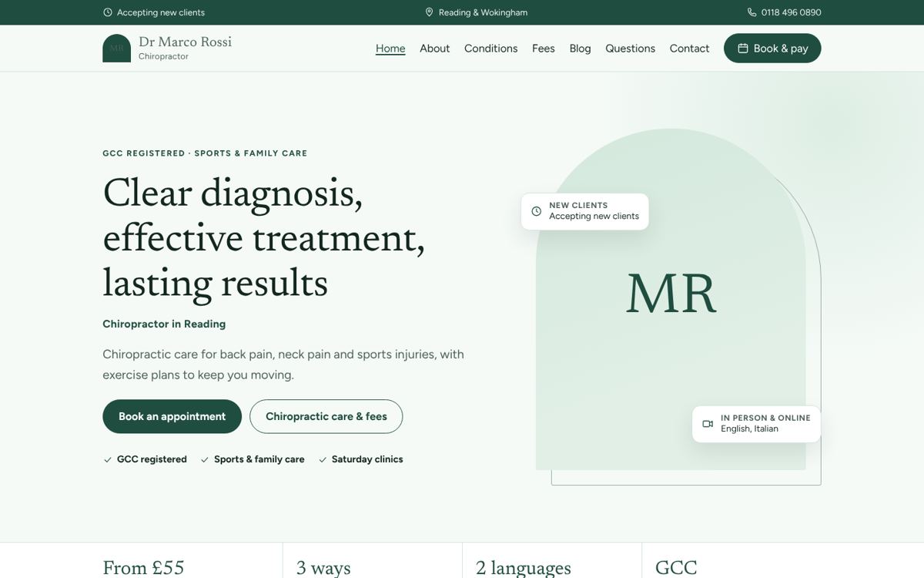Click the GCC registered label

point(152,459)
